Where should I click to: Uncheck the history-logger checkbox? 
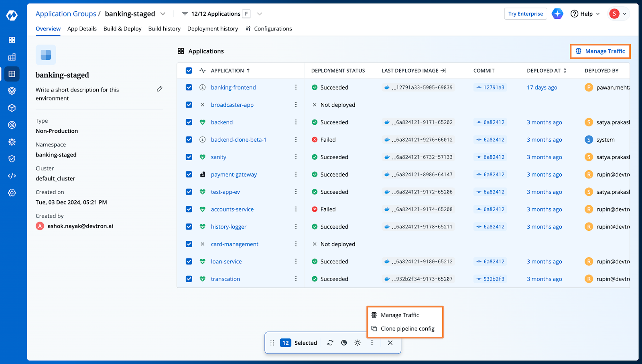click(x=189, y=227)
